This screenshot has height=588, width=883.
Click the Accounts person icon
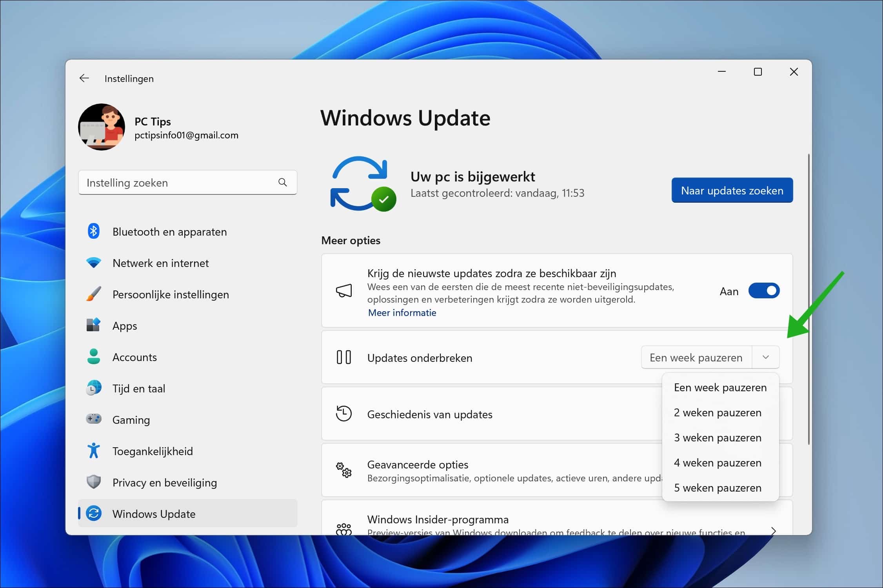point(93,356)
